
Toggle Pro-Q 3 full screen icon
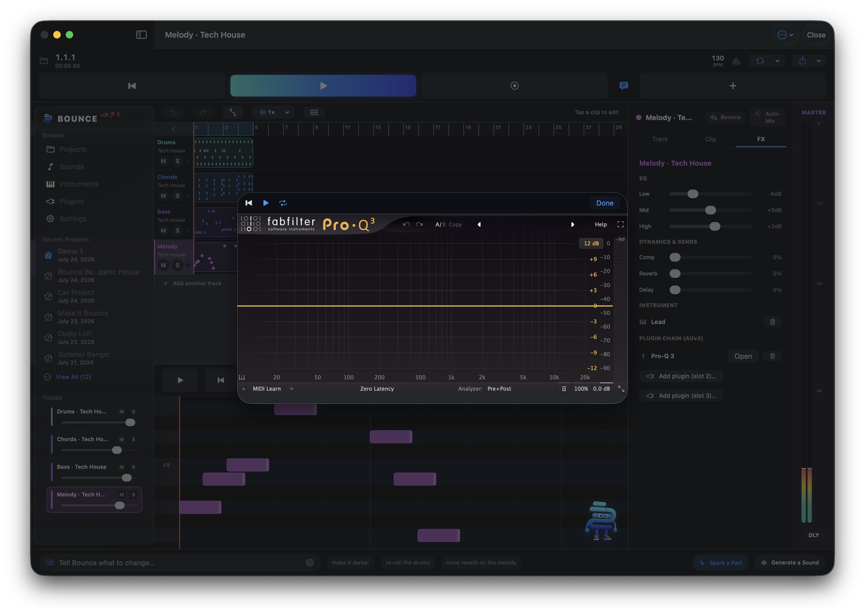620,224
